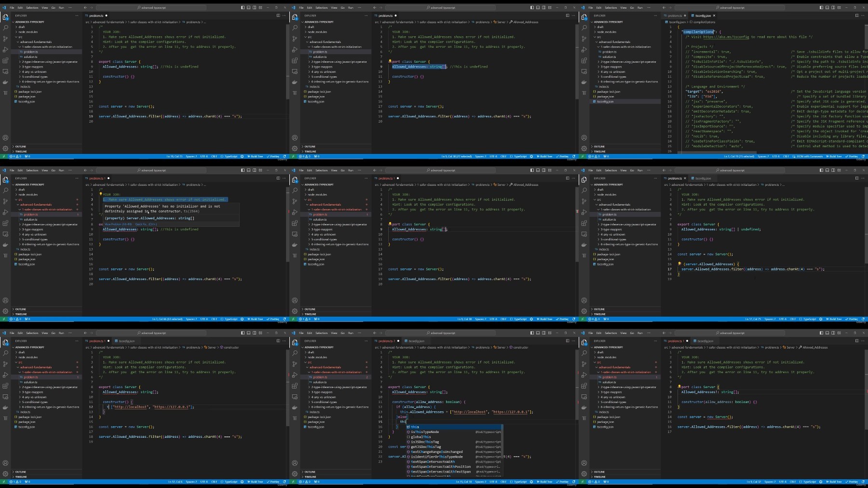Customize Layout in the error tooltip window
Image resolution: width=868 pixels, height=488 pixels.
pos(260,170)
